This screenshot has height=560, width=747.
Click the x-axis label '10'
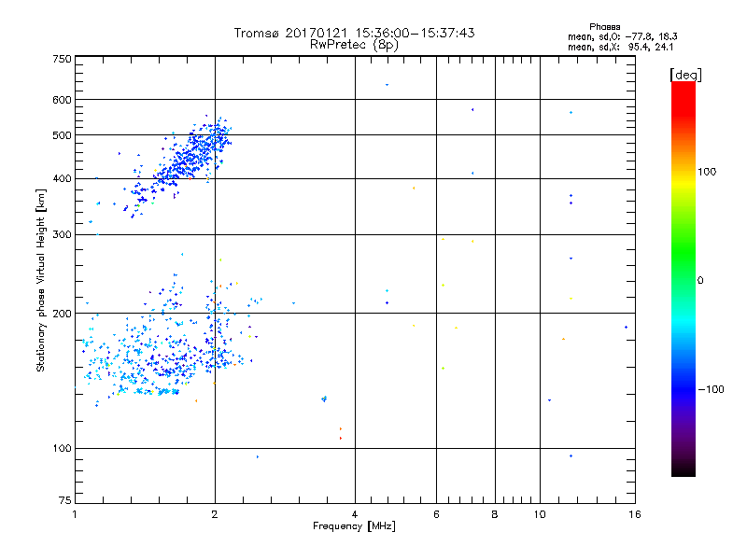(x=540, y=514)
